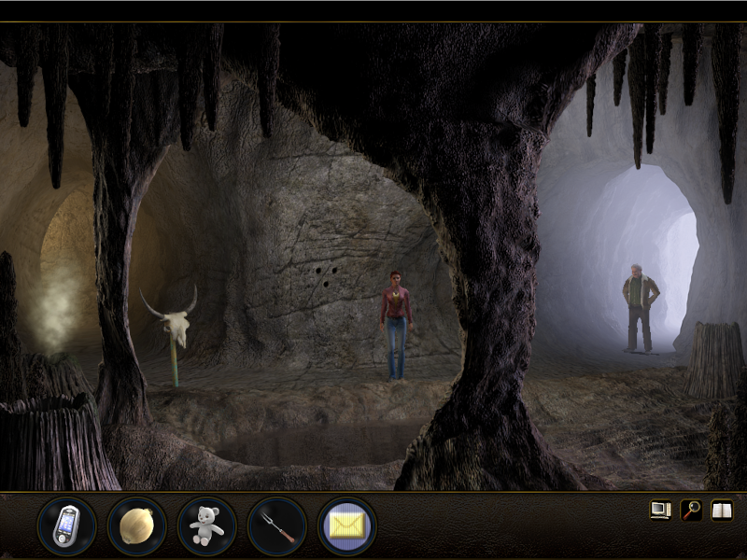Inspect the holes in the carved rock wall
The width and height of the screenshot is (747, 560).
pos(325,276)
